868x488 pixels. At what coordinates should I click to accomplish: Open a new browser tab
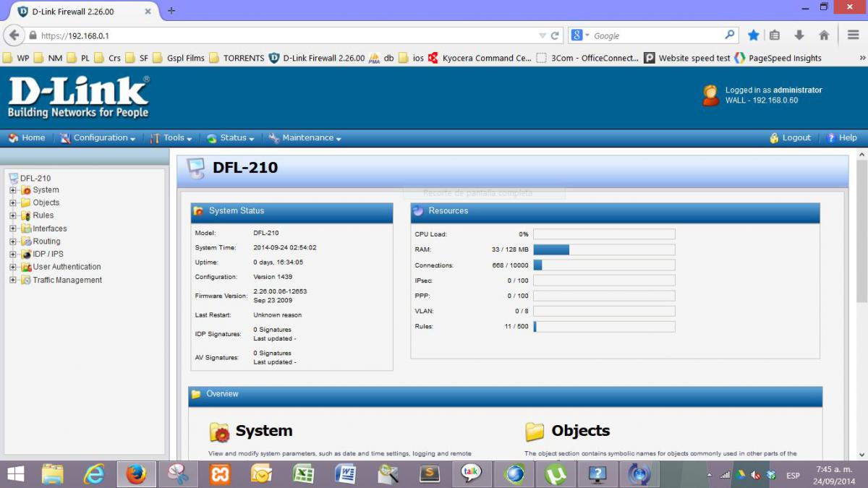tap(171, 11)
